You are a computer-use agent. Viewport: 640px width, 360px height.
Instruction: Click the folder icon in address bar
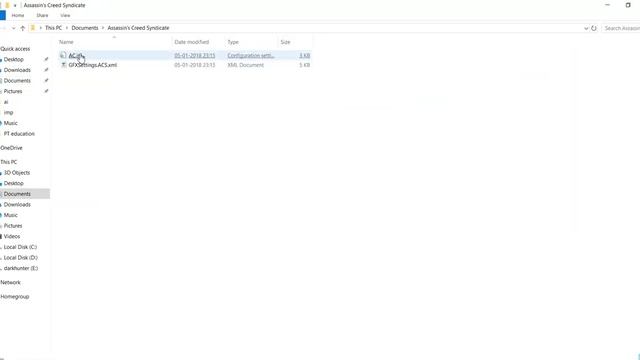coord(33,28)
